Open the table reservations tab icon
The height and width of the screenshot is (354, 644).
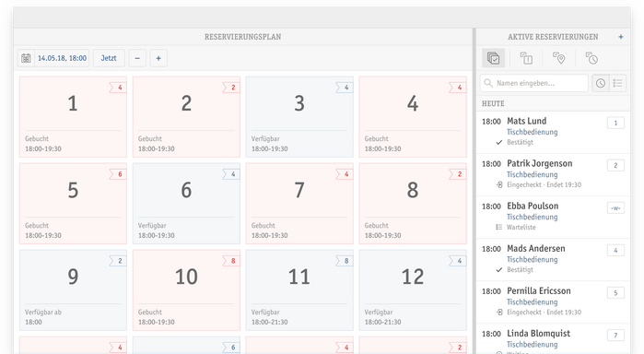tap(526, 58)
